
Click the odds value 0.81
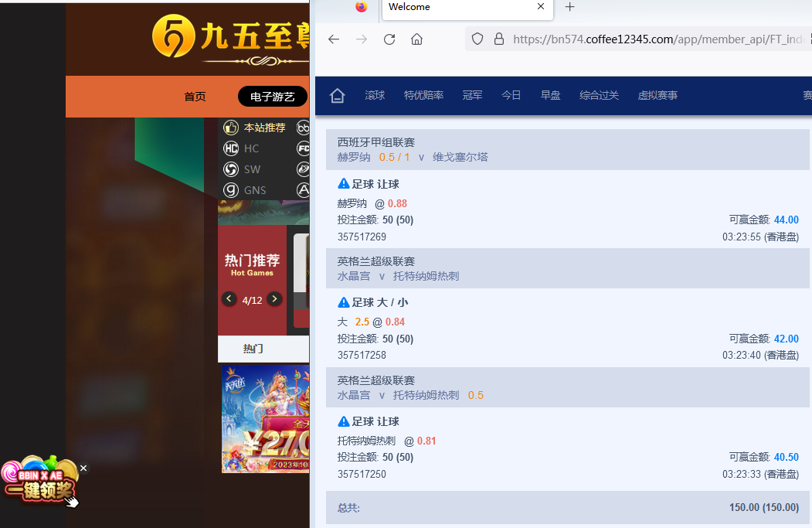click(426, 441)
